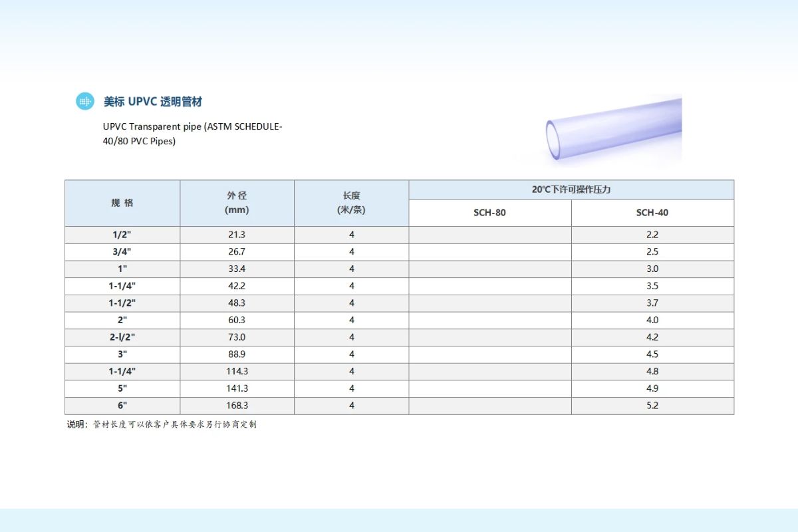The image size is (798, 532).
Task: Select the 2-l/2" specification cell
Action: coord(122,337)
